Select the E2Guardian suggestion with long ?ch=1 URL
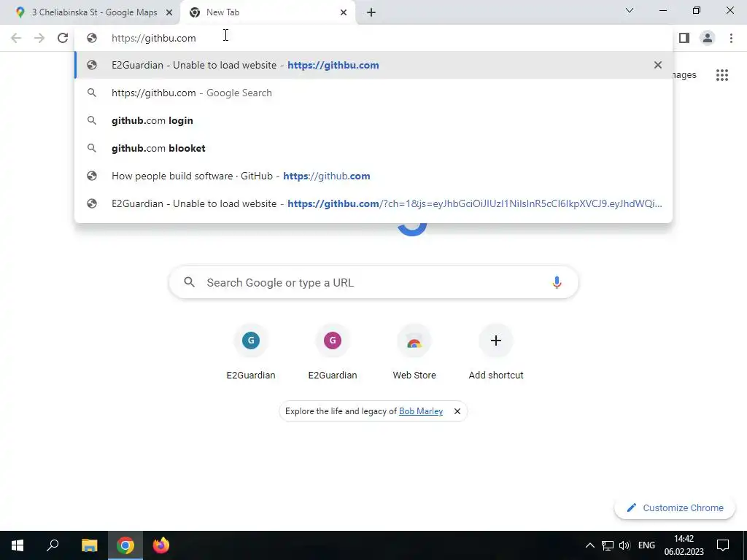This screenshot has height=560, width=747. [373, 203]
